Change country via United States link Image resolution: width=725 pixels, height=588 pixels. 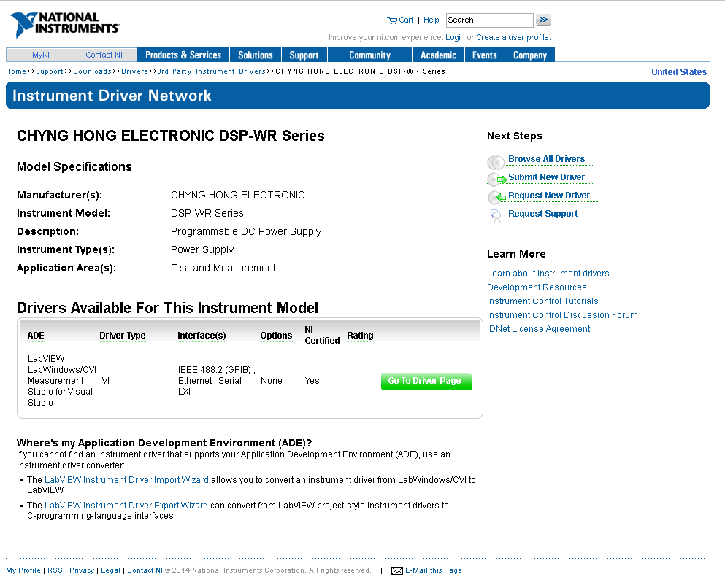coord(679,72)
